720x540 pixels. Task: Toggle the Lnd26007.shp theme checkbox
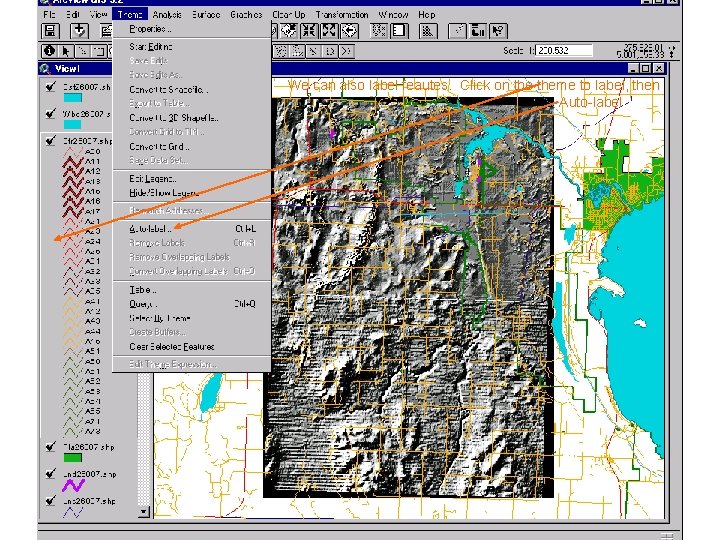coord(51,474)
